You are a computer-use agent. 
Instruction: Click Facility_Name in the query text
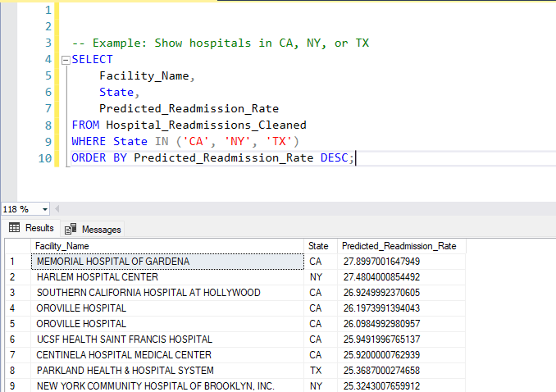pyautogui.click(x=144, y=76)
